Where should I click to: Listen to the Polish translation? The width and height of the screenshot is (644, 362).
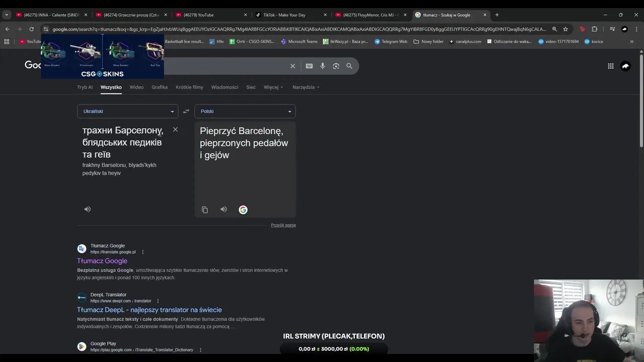tap(223, 209)
